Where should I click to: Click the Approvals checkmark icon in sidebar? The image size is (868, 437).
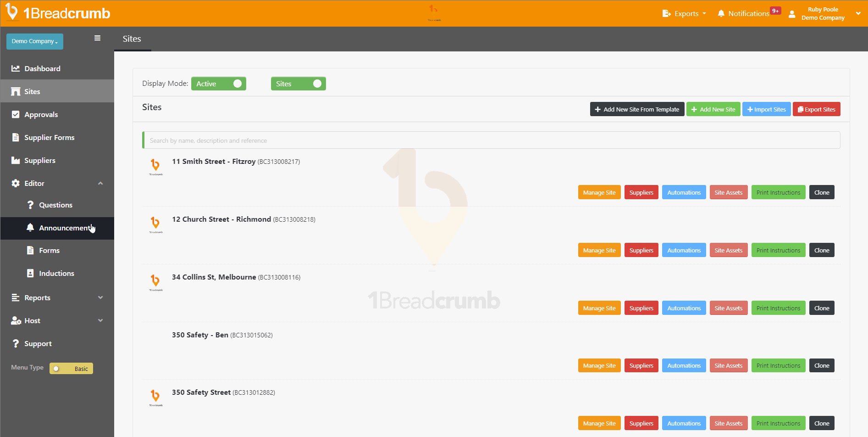[16, 114]
